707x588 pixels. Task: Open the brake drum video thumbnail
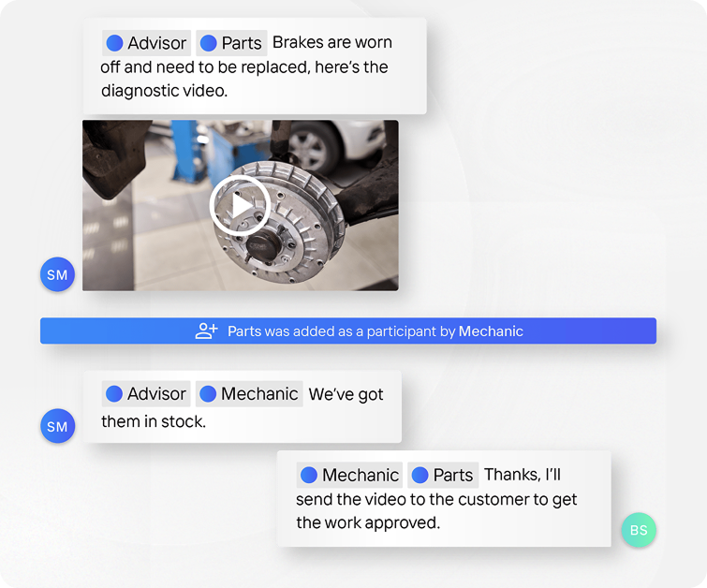pyautogui.click(x=241, y=205)
